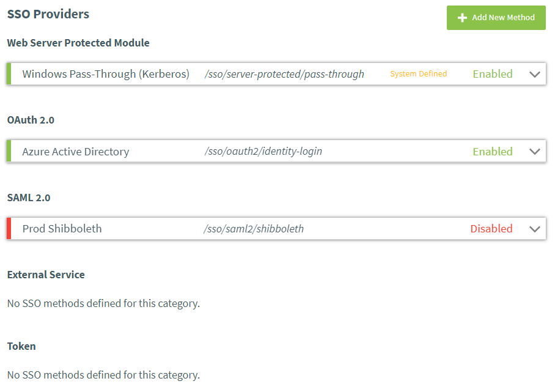Expand Prod Shibboleth chevron arrow
Viewport: 555px width, 392px height.
pos(535,229)
